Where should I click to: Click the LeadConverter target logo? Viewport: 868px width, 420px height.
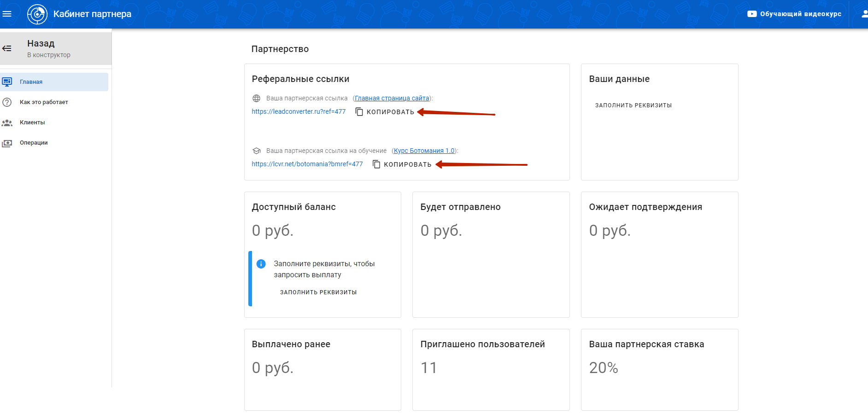[37, 14]
